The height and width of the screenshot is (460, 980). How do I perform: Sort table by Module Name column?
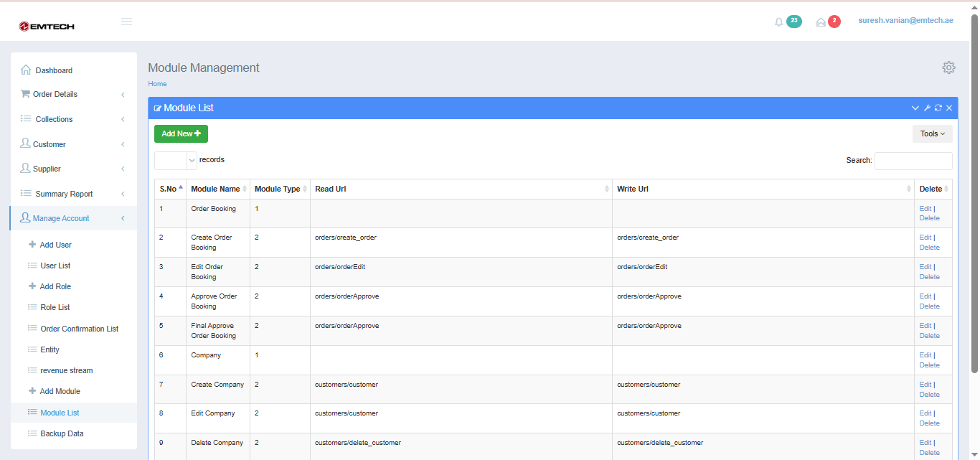pyautogui.click(x=215, y=189)
